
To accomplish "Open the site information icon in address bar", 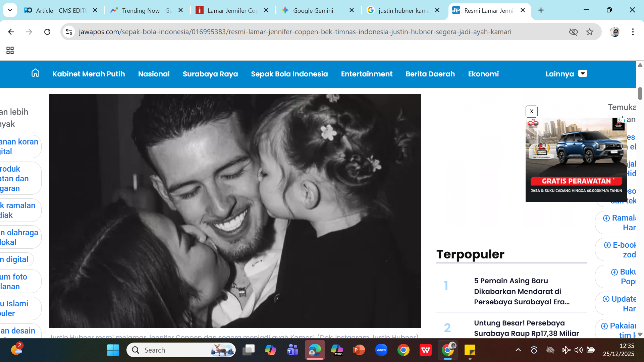I will click(x=69, y=32).
